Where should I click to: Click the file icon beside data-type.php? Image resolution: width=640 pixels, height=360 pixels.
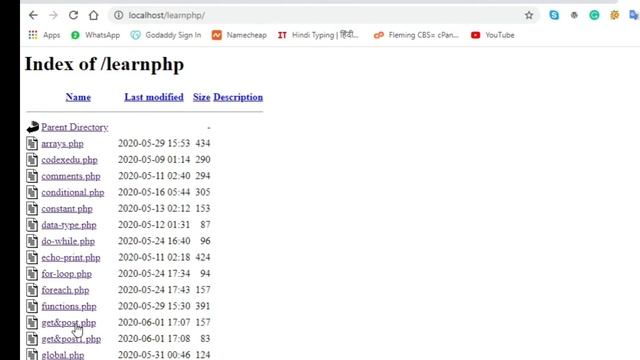32,225
